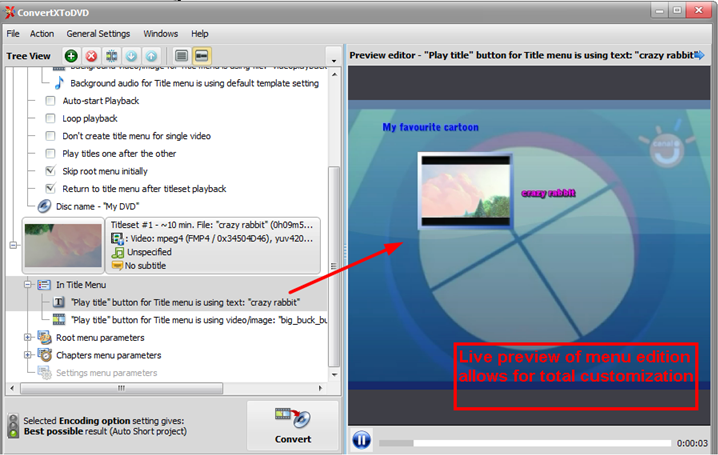
Task: Click the scroll up arrow of tree view
Action: click(x=334, y=74)
